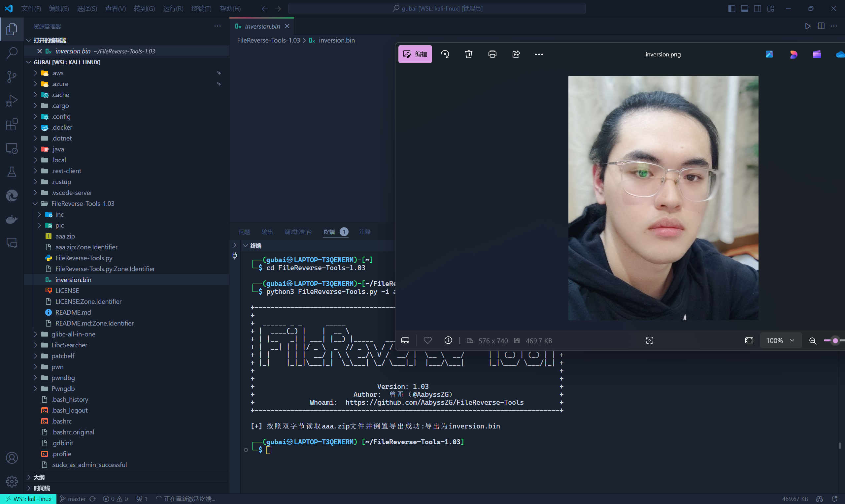Open the Explorer view in activity bar
Image resolution: width=845 pixels, height=504 pixels.
coord(12,30)
